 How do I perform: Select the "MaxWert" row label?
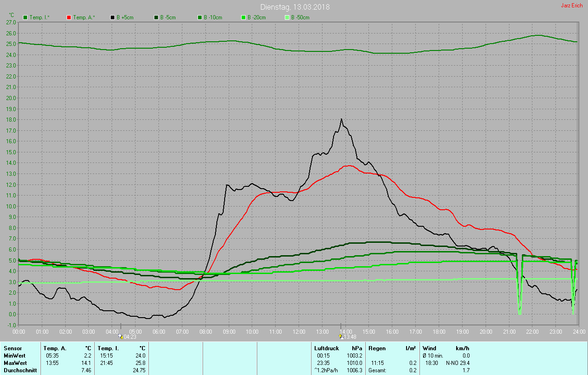click(x=15, y=363)
